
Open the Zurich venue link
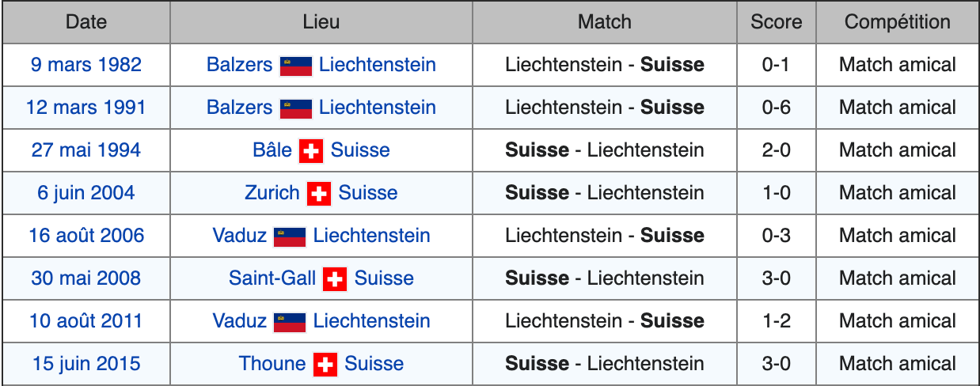pos(272,193)
